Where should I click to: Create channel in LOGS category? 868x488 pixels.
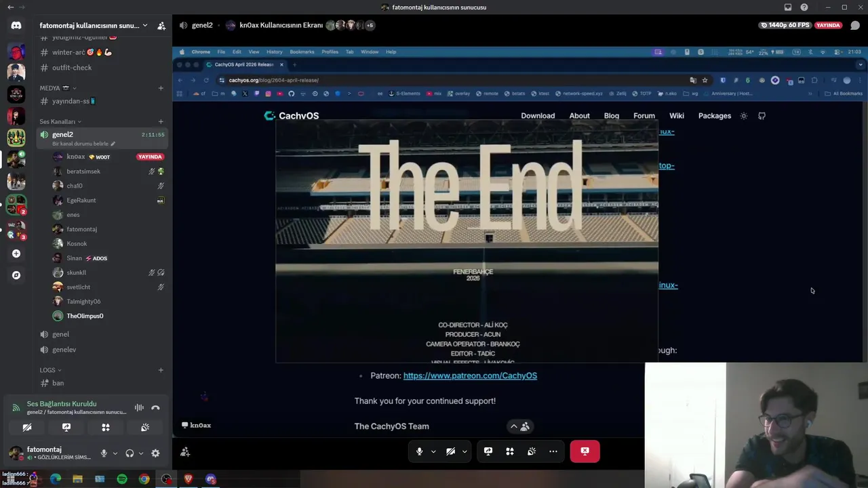161,370
